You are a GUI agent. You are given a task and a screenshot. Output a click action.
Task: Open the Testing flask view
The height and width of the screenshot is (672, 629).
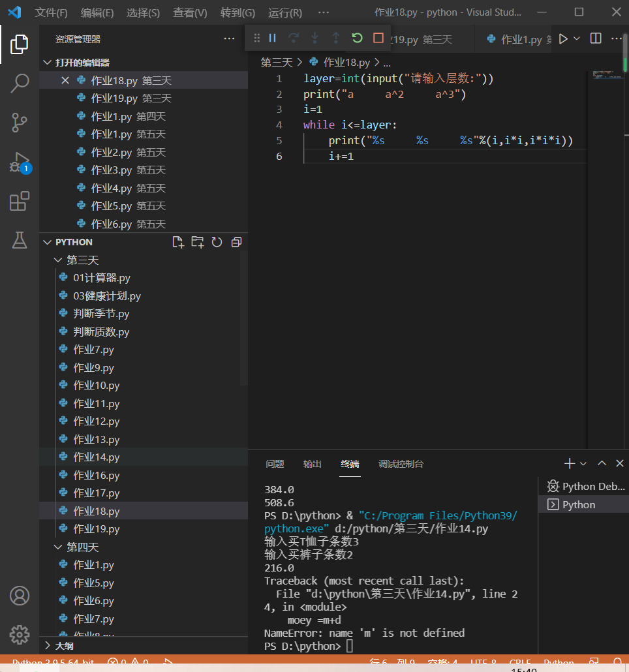[20, 241]
